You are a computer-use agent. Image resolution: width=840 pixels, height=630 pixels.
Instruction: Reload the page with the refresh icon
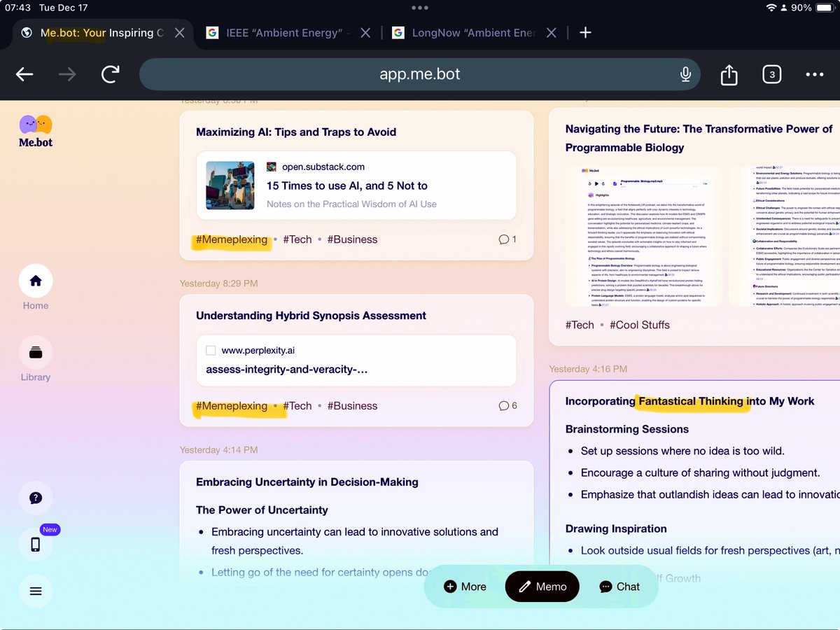point(110,74)
